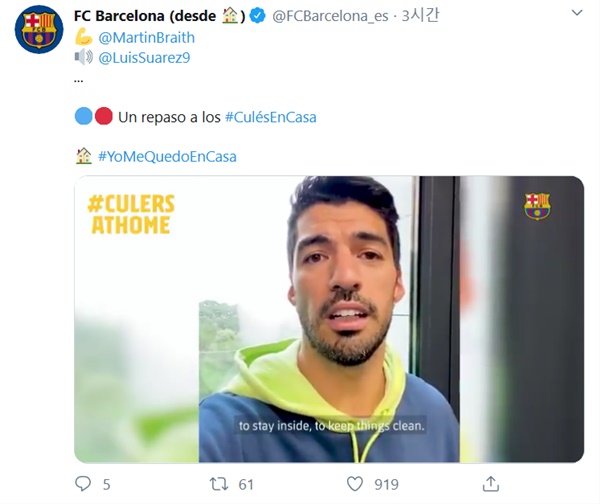The height and width of the screenshot is (504, 600).
Task: Click the 3시간 tweet timestamp
Action: tap(420, 16)
